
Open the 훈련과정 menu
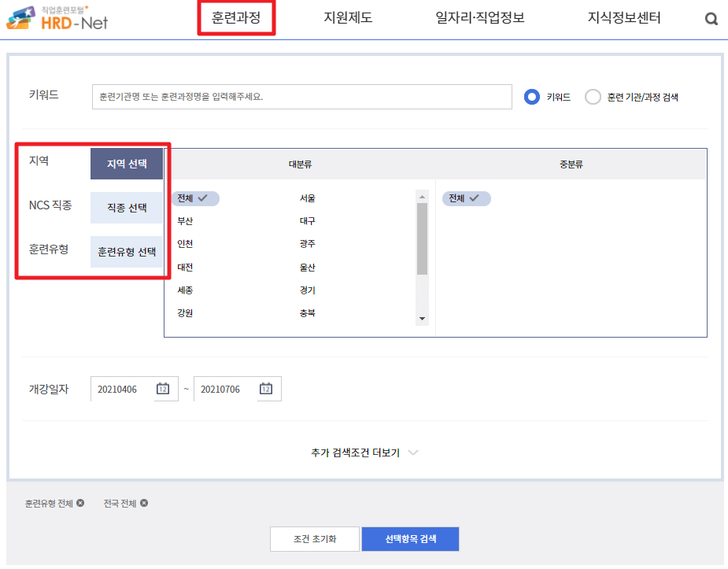(236, 17)
